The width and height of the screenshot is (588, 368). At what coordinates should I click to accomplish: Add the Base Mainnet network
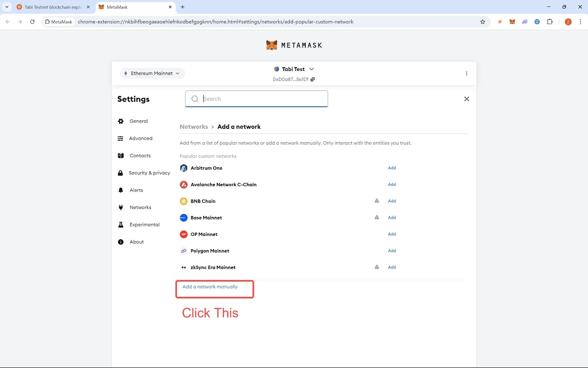[x=392, y=217]
